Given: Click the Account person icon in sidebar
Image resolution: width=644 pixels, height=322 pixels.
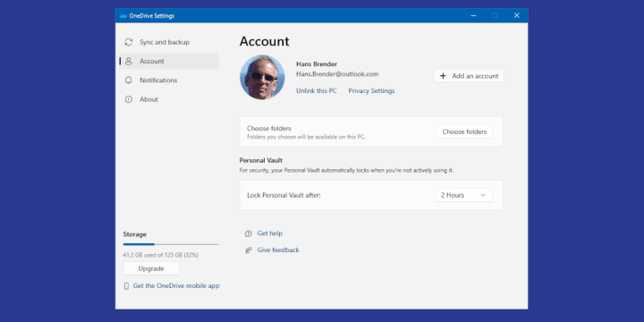Looking at the screenshot, I should click(129, 61).
